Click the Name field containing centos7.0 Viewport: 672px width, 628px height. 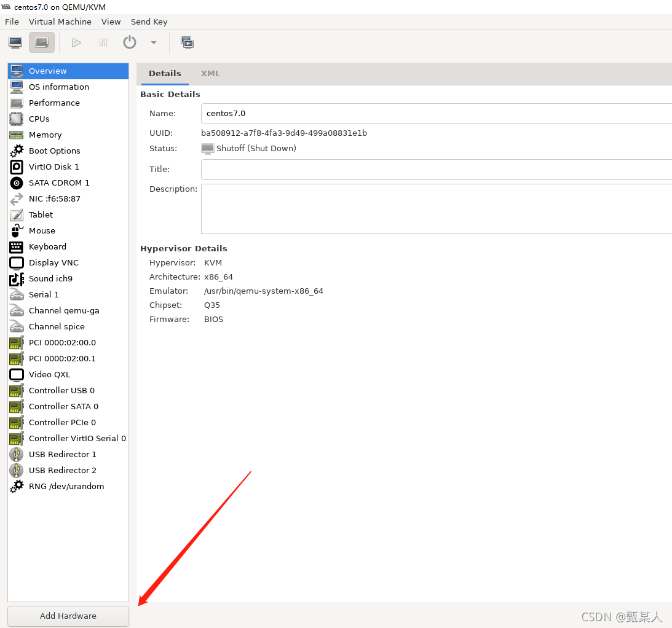pyautogui.click(x=437, y=114)
